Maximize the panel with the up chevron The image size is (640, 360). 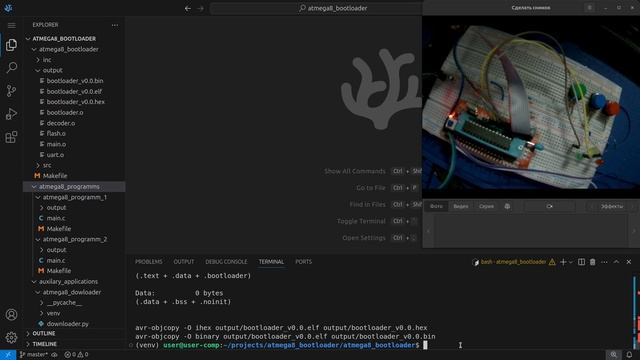click(616, 262)
